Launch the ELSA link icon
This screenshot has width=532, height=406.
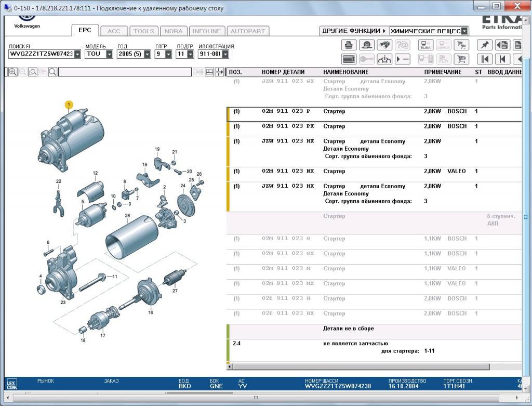[425, 45]
